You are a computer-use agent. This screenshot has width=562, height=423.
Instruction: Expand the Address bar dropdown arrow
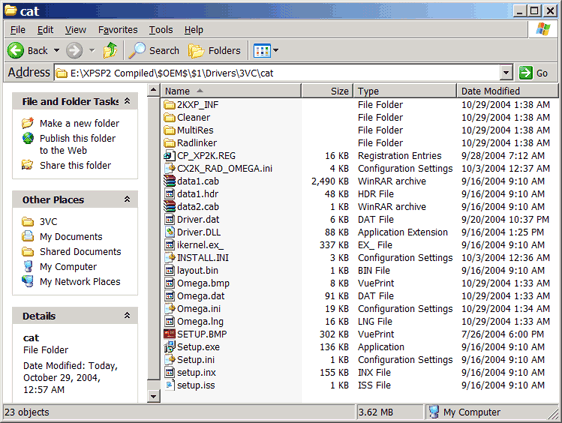click(x=506, y=73)
